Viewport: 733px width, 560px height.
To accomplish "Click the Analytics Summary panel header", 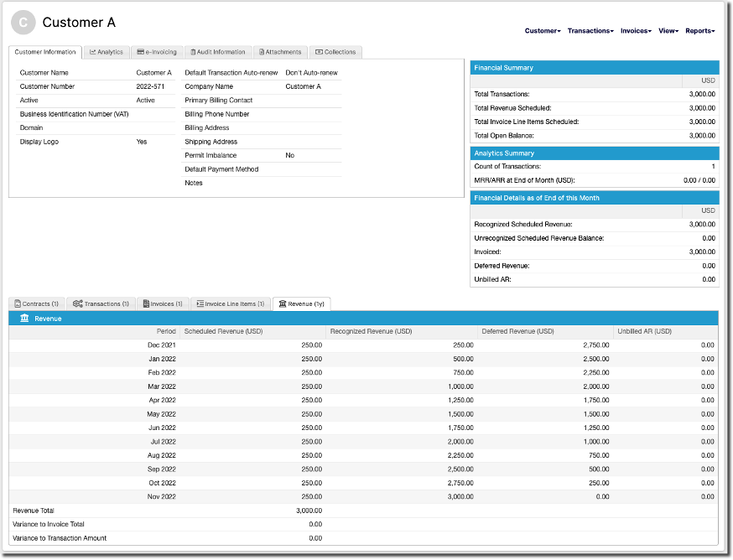I will (595, 153).
